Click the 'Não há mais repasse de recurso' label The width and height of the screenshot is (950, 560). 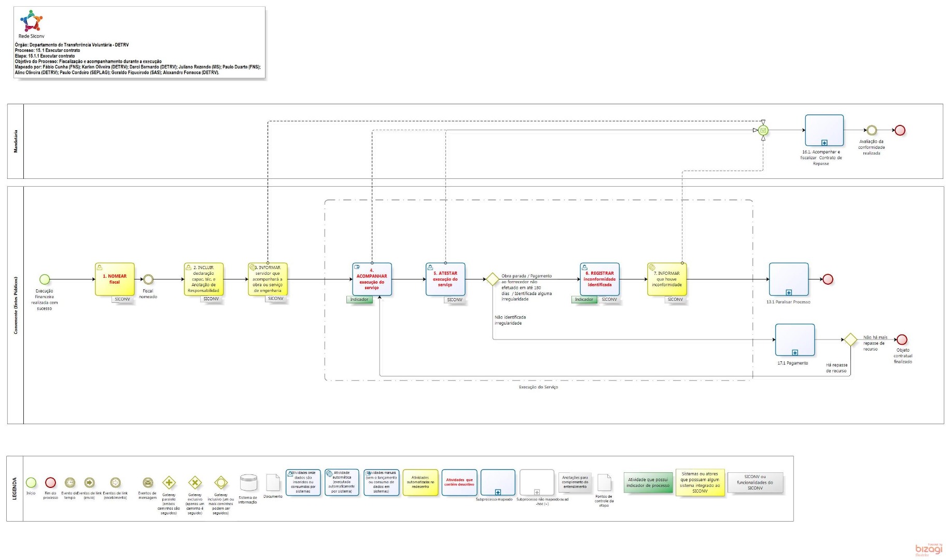pyautogui.click(x=875, y=343)
